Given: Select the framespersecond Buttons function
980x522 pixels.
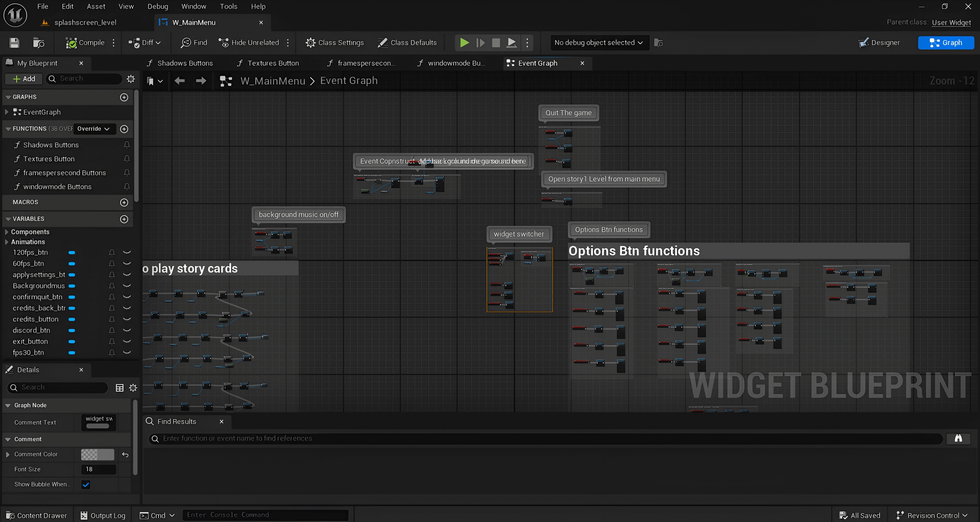Looking at the screenshot, I should pos(64,173).
